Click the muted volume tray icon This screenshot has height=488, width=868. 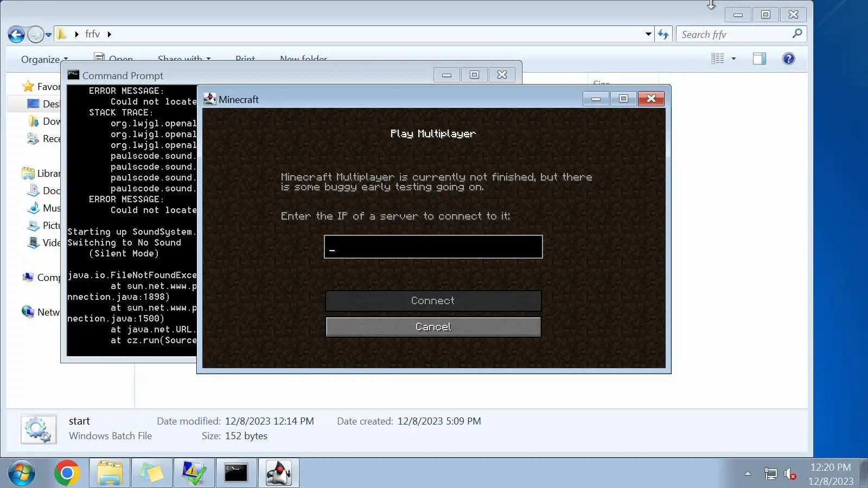(x=790, y=474)
